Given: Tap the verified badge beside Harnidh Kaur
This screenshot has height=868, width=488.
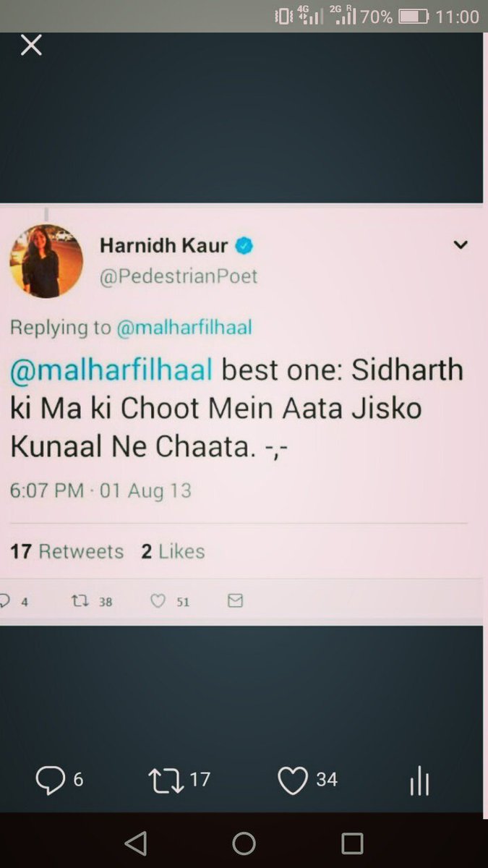Looking at the screenshot, I should tap(245, 246).
